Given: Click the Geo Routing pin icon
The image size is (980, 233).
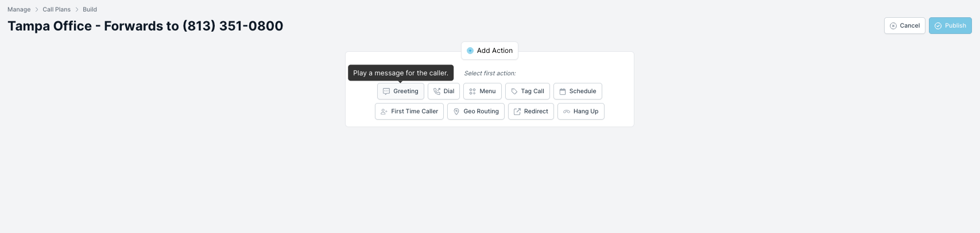Looking at the screenshot, I should point(456,112).
